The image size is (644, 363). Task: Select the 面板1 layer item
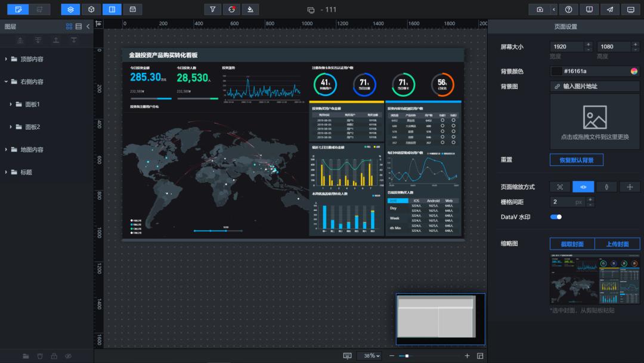click(x=32, y=104)
